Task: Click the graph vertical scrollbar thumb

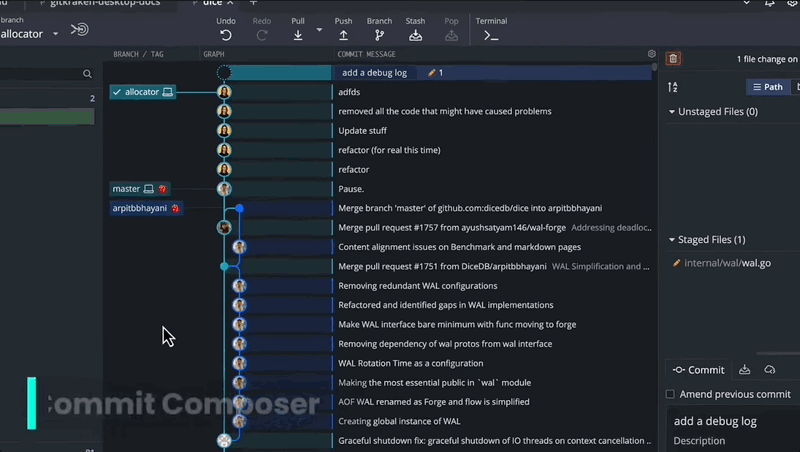Action: (x=655, y=66)
